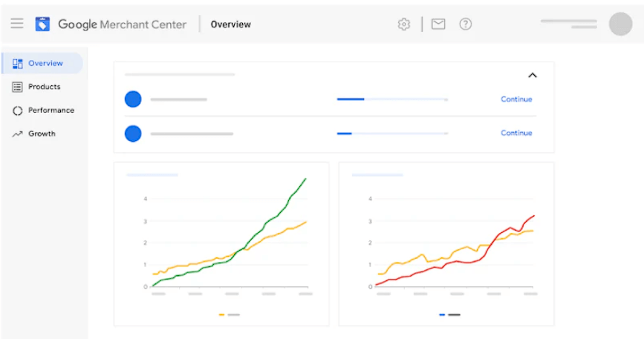This screenshot has height=339, width=644.
Task: Switch to the Growth sidebar section
Action: 42,134
